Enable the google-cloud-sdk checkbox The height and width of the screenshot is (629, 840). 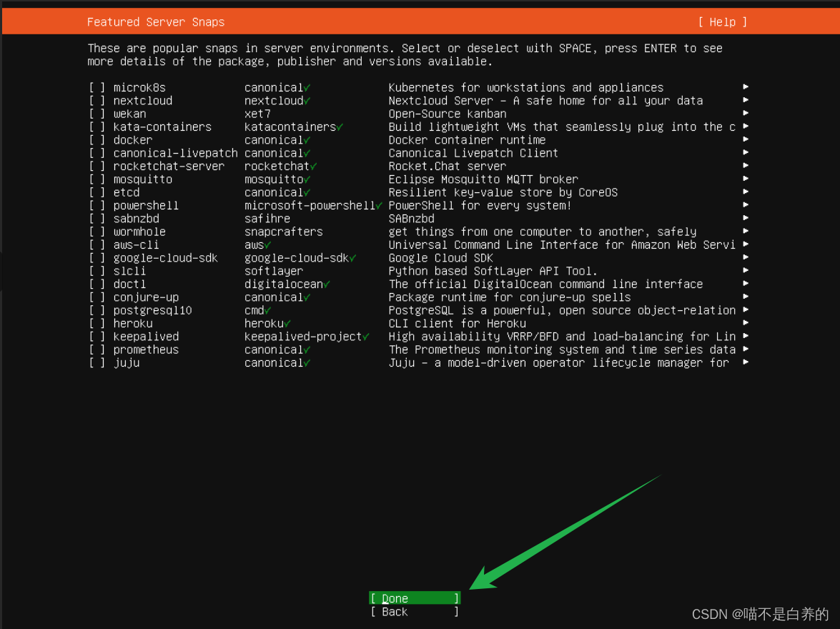(x=97, y=258)
